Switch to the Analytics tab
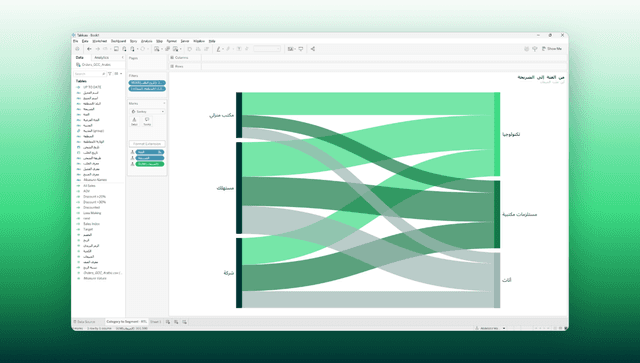Image resolution: width=640 pixels, height=363 pixels. click(x=102, y=58)
